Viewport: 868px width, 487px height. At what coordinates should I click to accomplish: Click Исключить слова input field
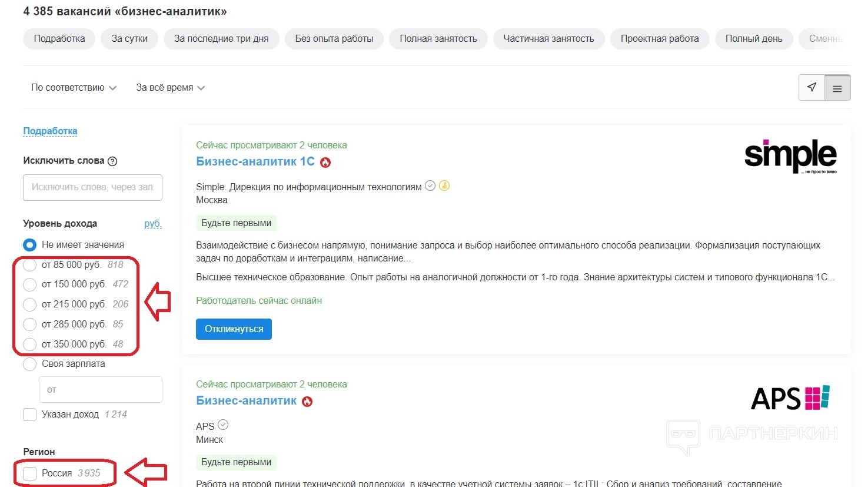coord(92,187)
